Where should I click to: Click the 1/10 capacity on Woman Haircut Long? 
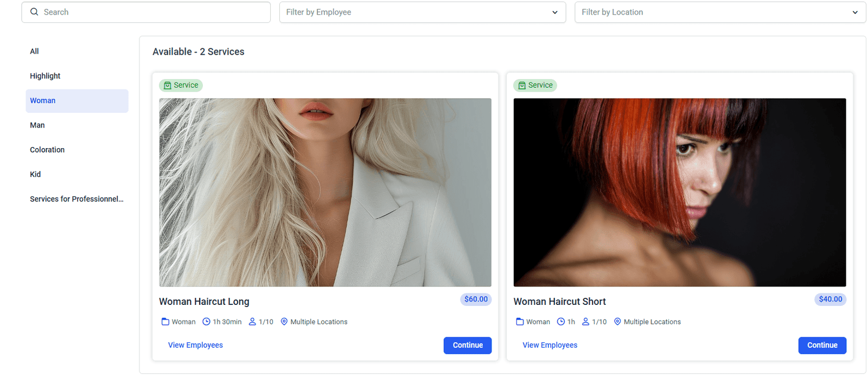[266, 322]
